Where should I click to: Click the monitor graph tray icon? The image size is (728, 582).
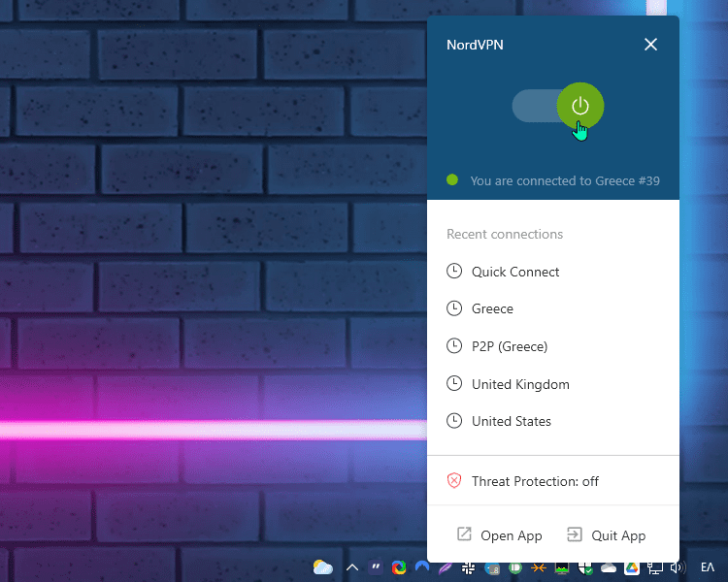pos(562,567)
